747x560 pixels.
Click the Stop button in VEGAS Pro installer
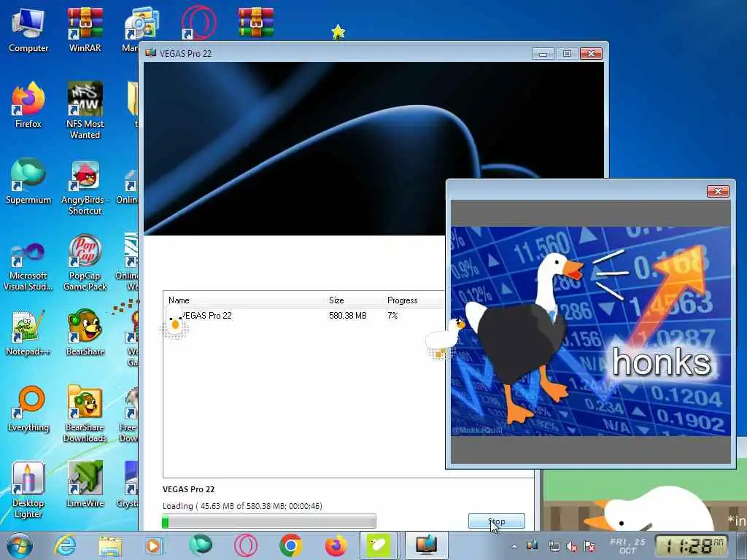point(496,521)
